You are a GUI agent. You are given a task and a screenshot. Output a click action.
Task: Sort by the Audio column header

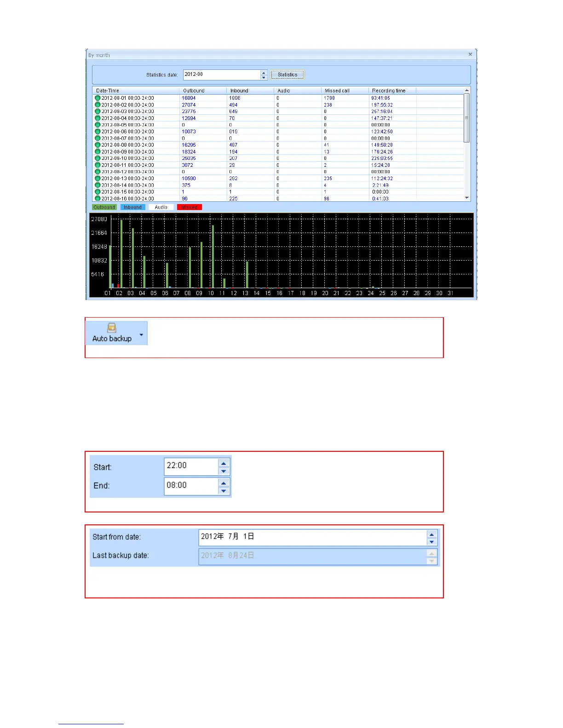click(x=298, y=91)
